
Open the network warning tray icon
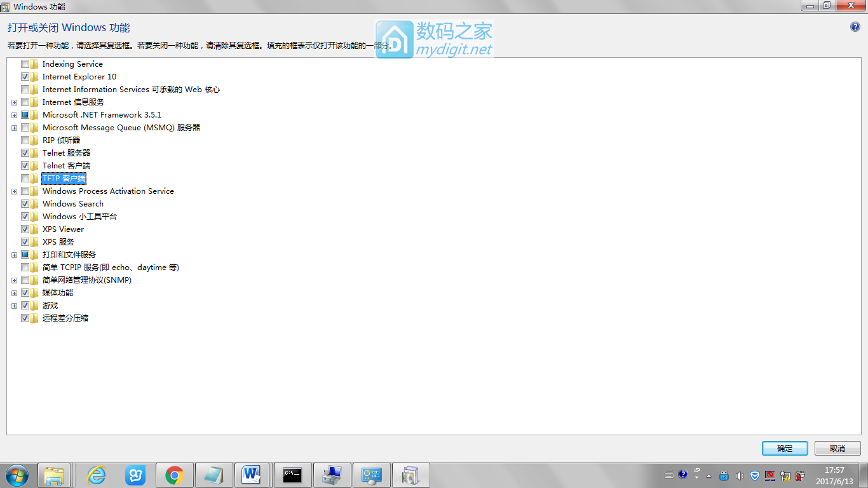pos(785,475)
